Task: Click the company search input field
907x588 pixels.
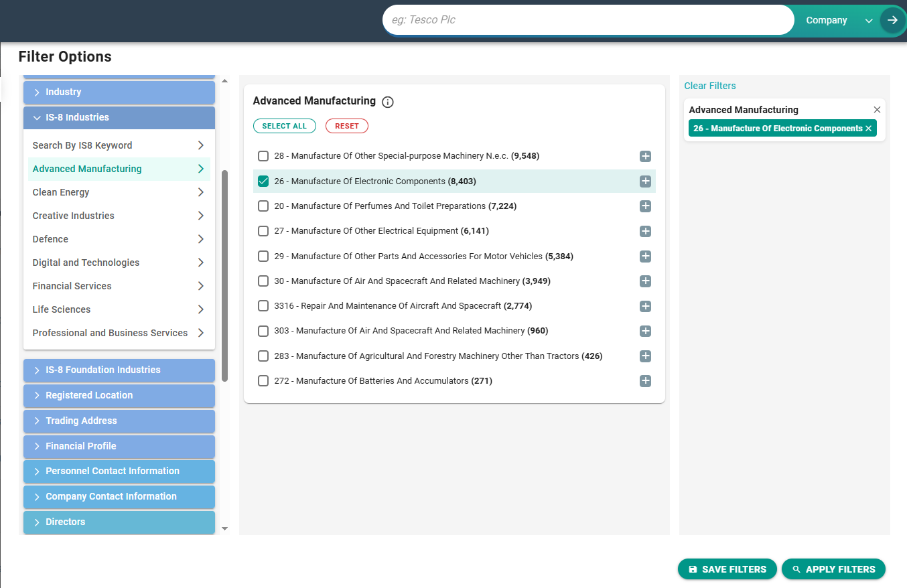Action: pos(587,20)
